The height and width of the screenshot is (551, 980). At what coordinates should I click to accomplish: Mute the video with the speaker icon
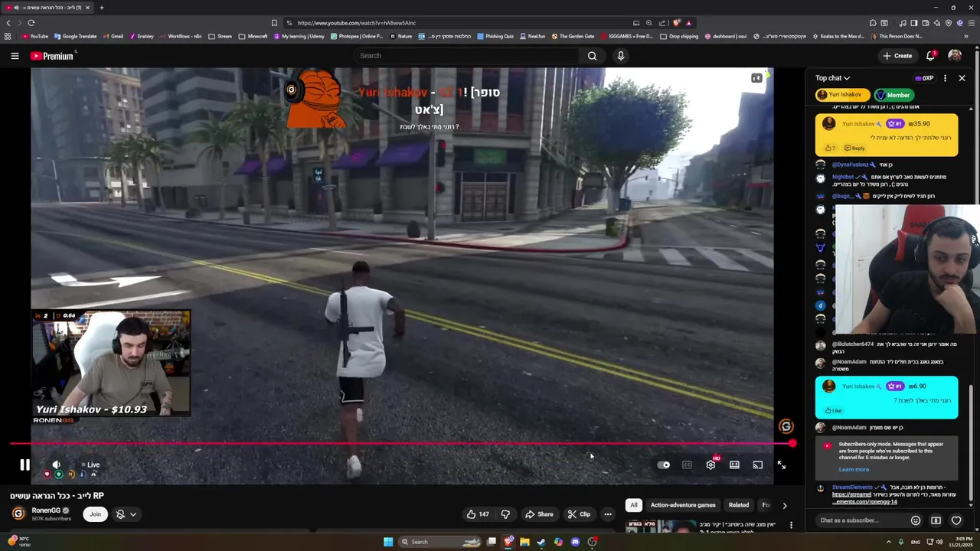[56, 465]
